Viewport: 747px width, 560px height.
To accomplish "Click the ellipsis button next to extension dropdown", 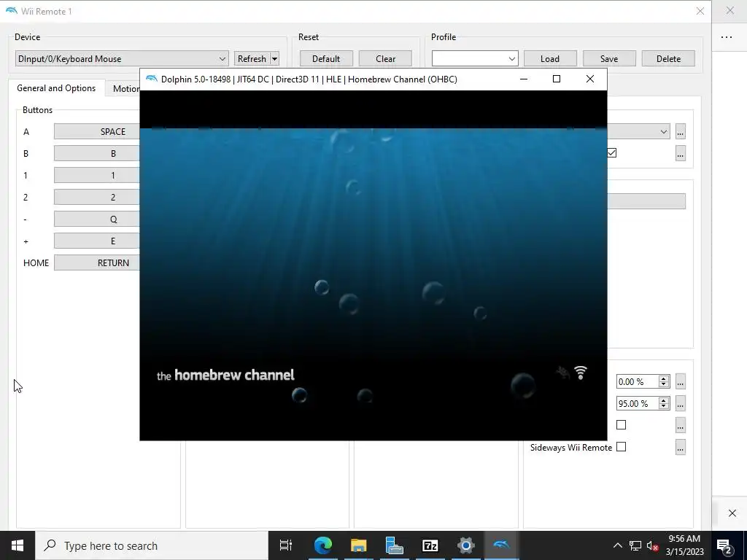I will coord(681,131).
